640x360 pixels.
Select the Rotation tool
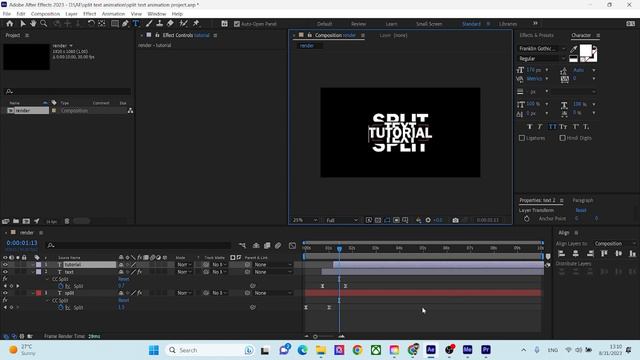(x=91, y=24)
